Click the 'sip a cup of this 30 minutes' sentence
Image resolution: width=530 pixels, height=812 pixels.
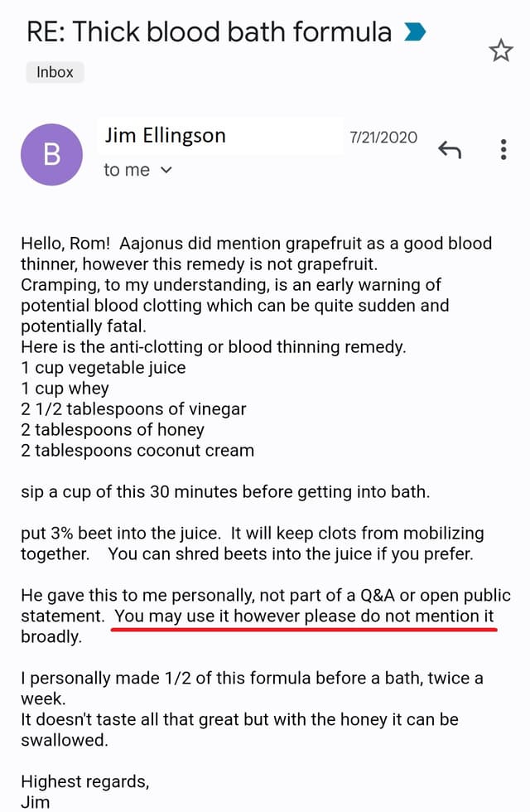pyautogui.click(x=225, y=491)
